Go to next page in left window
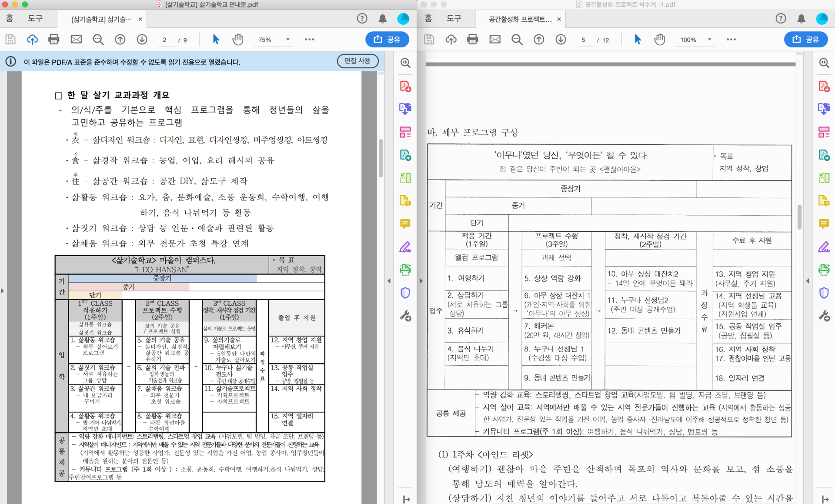The width and height of the screenshot is (835, 504). pyautogui.click(x=142, y=40)
